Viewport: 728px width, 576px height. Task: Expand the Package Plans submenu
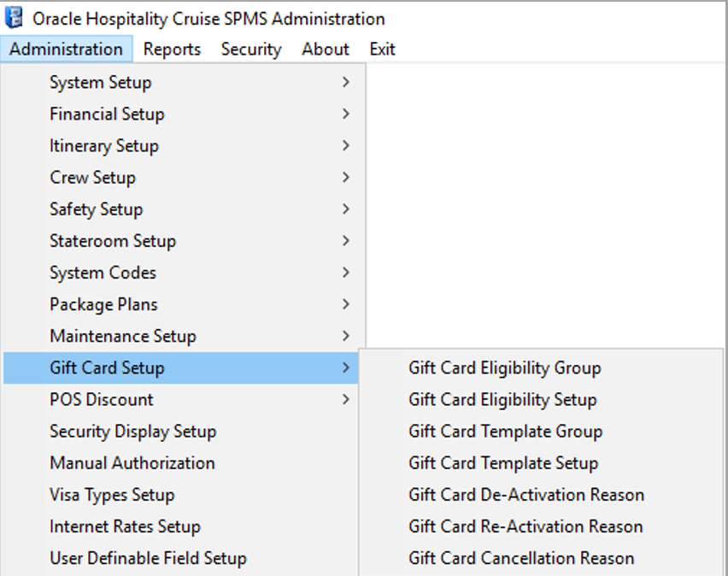181,304
